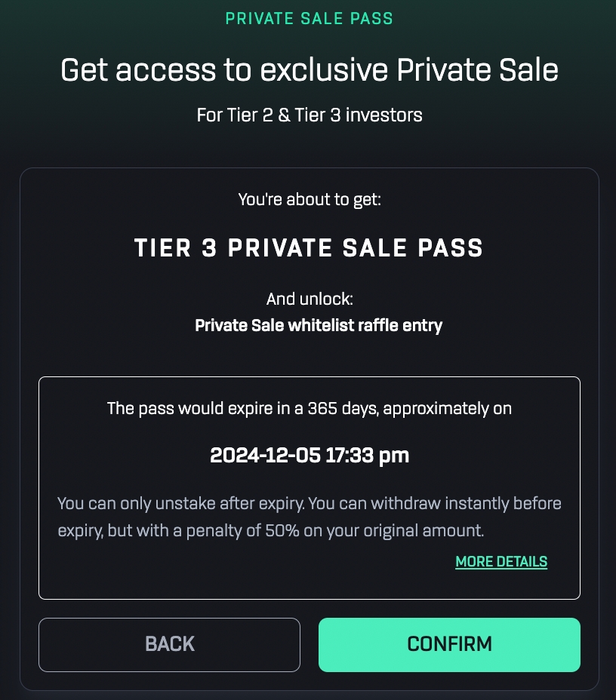Click the '365 days' duration text

348,409
